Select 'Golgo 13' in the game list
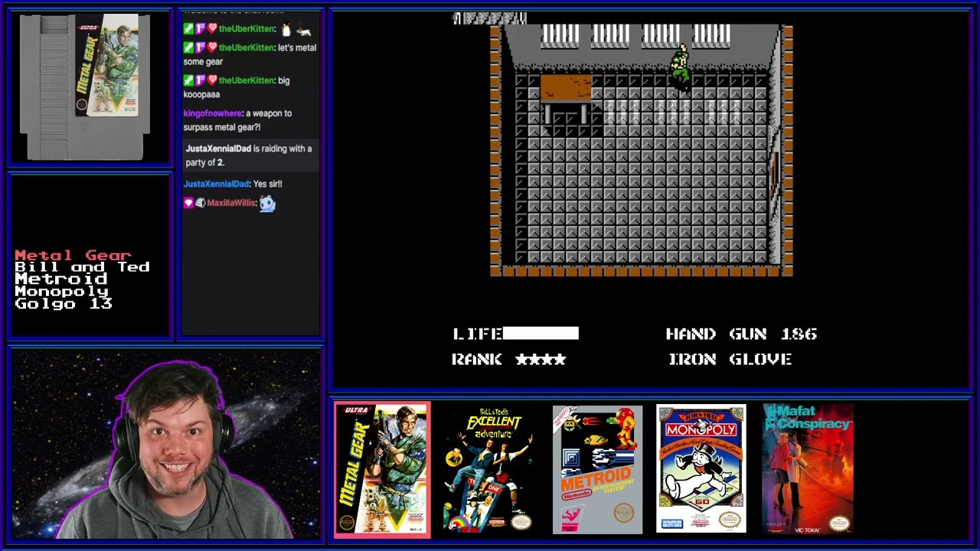Viewport: 980px width, 551px height. pyautogui.click(x=64, y=304)
